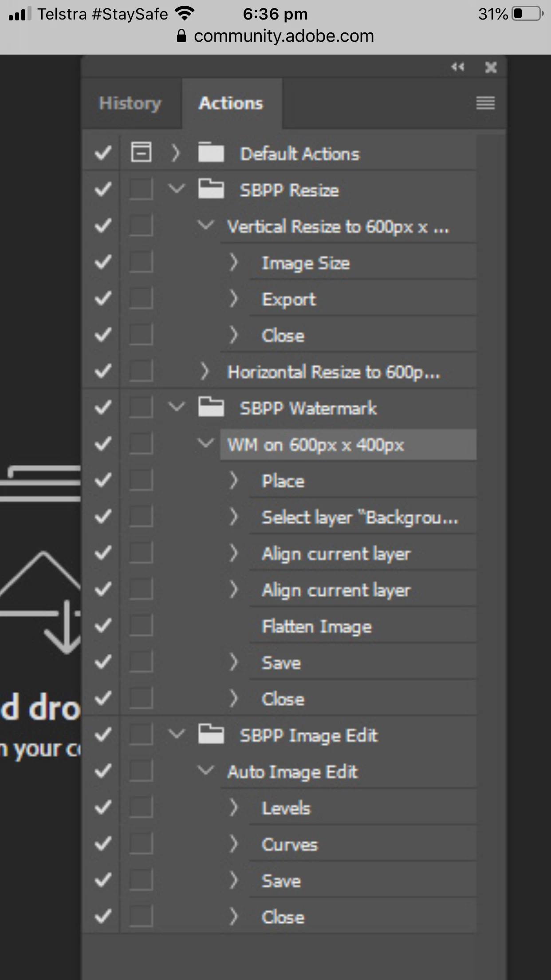Click the SBPP Resize folder icon

(211, 189)
